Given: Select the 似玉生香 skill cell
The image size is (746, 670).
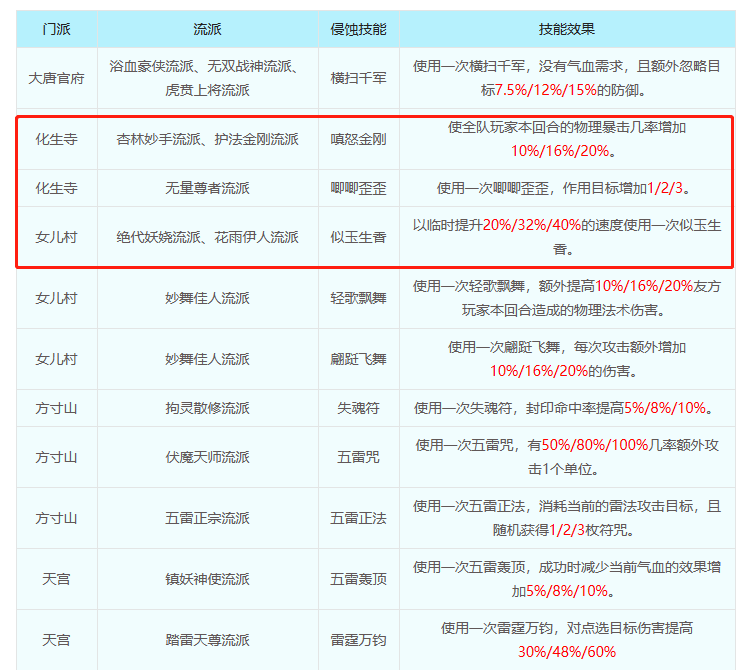Looking at the screenshot, I should tap(359, 237).
